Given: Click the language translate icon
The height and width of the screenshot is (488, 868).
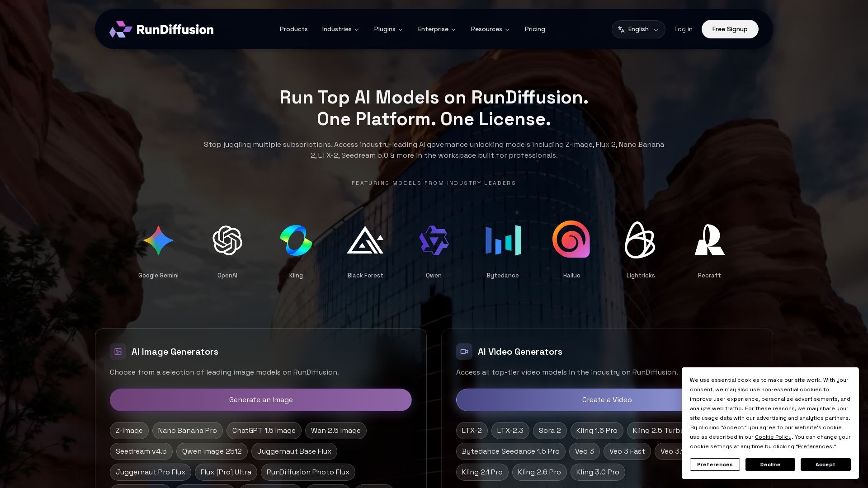Looking at the screenshot, I should (621, 29).
